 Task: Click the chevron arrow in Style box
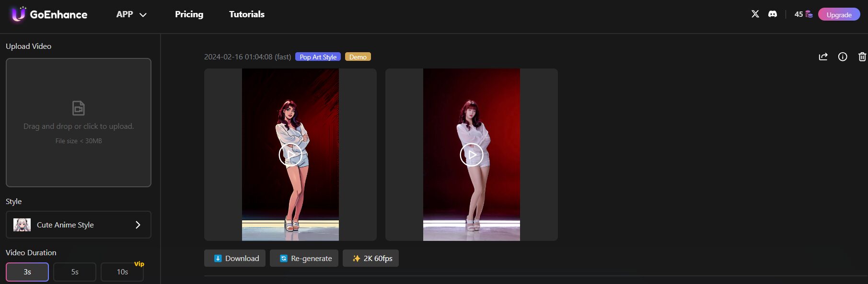pyautogui.click(x=138, y=225)
